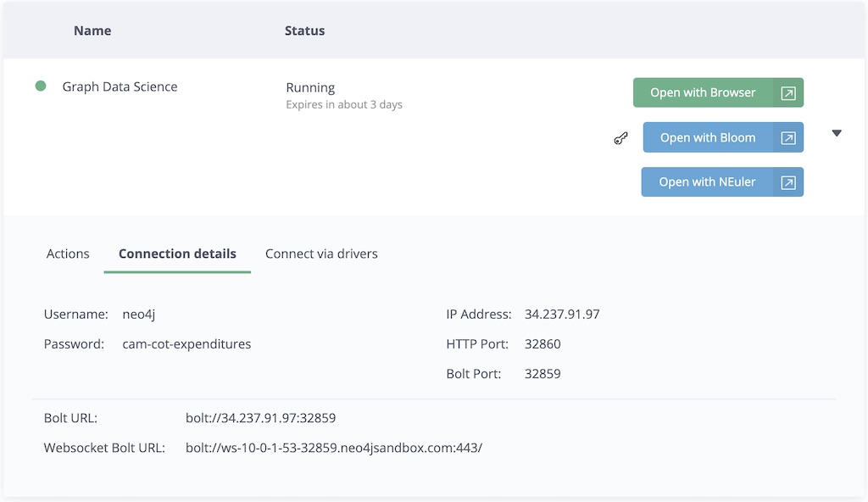Click the Name column header
Image resolution: width=868 pixels, height=502 pixels.
(x=92, y=31)
